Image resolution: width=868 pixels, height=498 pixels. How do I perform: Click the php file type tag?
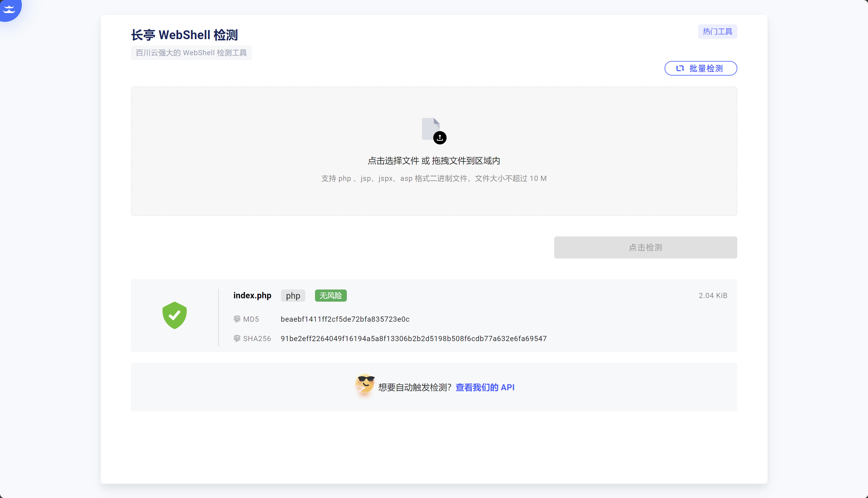[293, 296]
